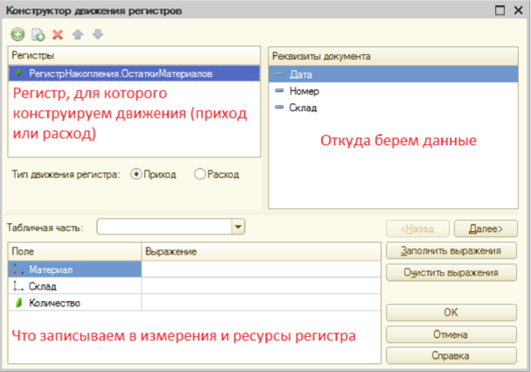Select Дата in document attributes
The width and height of the screenshot is (531, 372).
[x=393, y=74]
